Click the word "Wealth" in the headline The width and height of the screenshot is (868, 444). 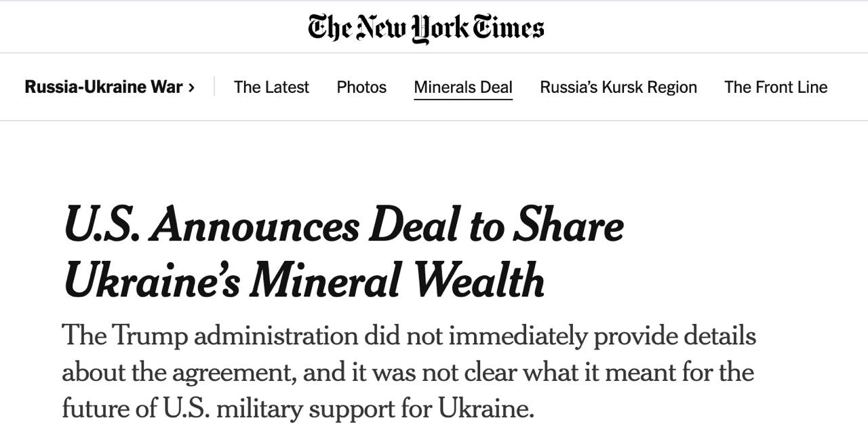point(479,280)
